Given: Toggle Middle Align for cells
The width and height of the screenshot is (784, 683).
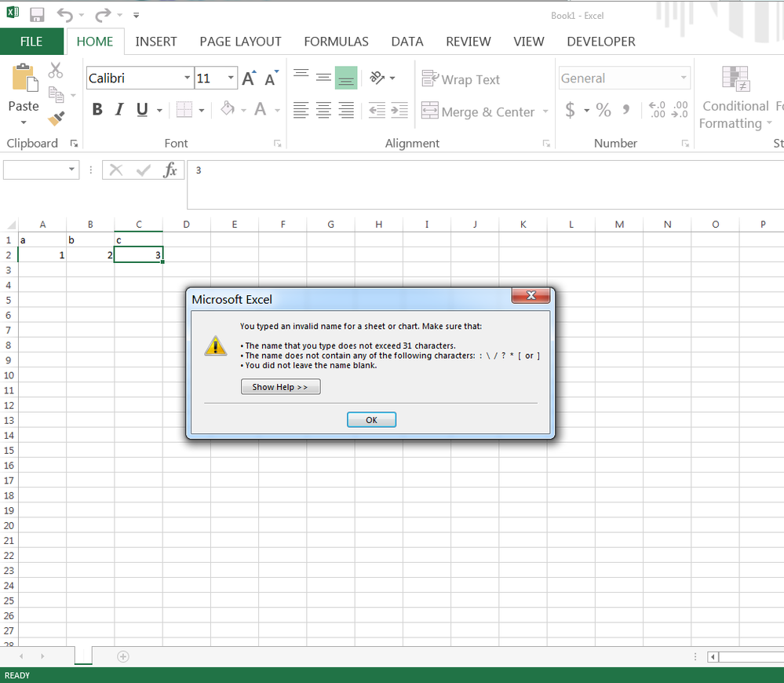Looking at the screenshot, I should pos(323,78).
